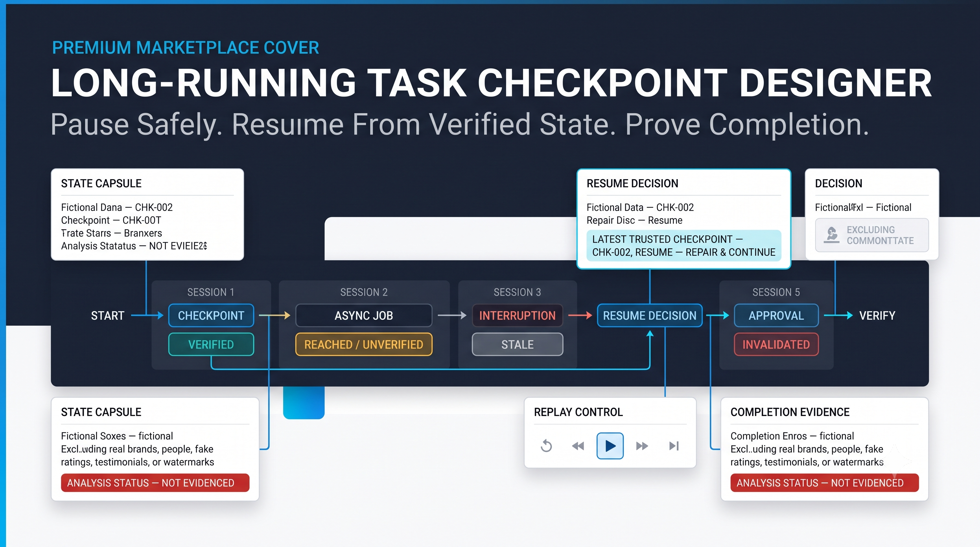
Task: Click the SESSION 2 header
Action: click(x=364, y=292)
